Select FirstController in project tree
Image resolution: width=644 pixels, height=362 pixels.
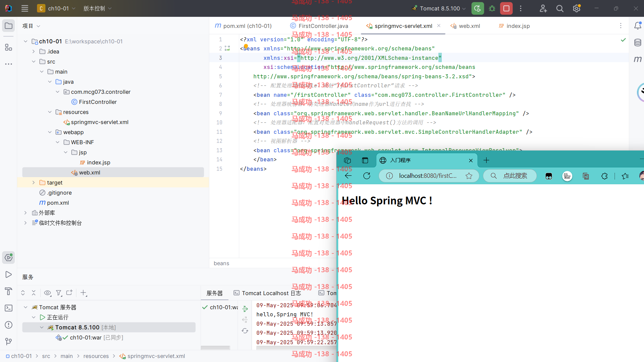coord(94,102)
